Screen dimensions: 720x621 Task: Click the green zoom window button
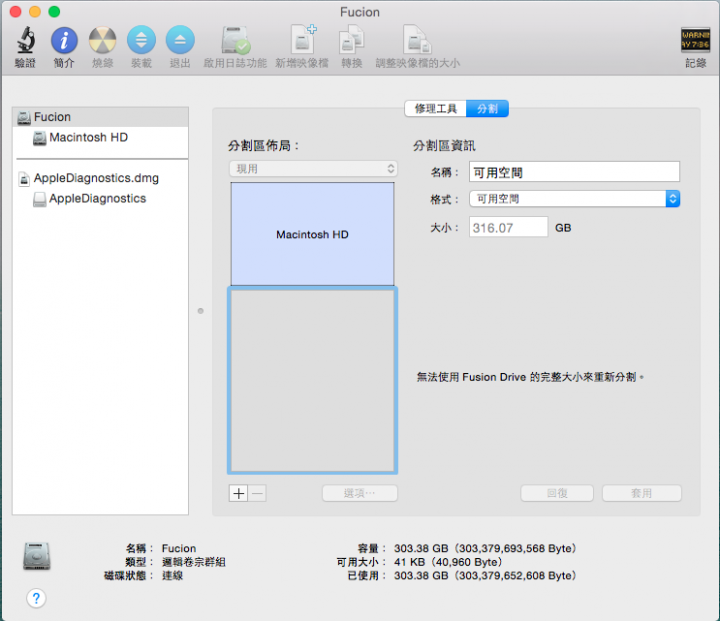[x=54, y=11]
